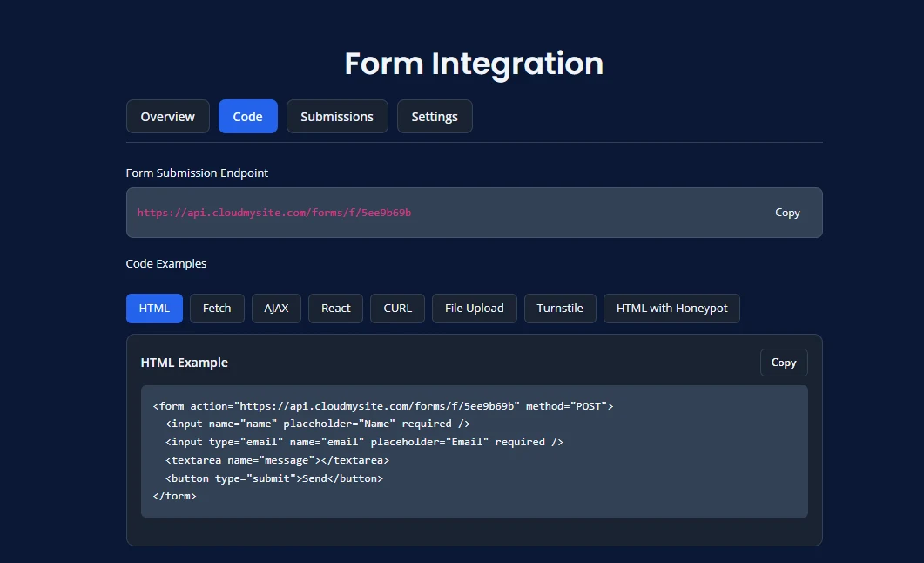Click the Form Integration heading
The height and width of the screenshot is (563, 924).
(x=473, y=64)
